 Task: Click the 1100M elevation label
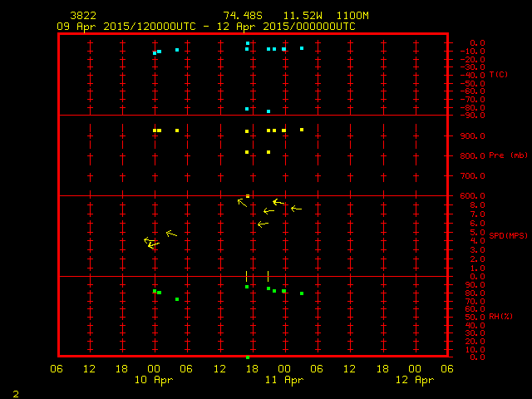(x=355, y=16)
